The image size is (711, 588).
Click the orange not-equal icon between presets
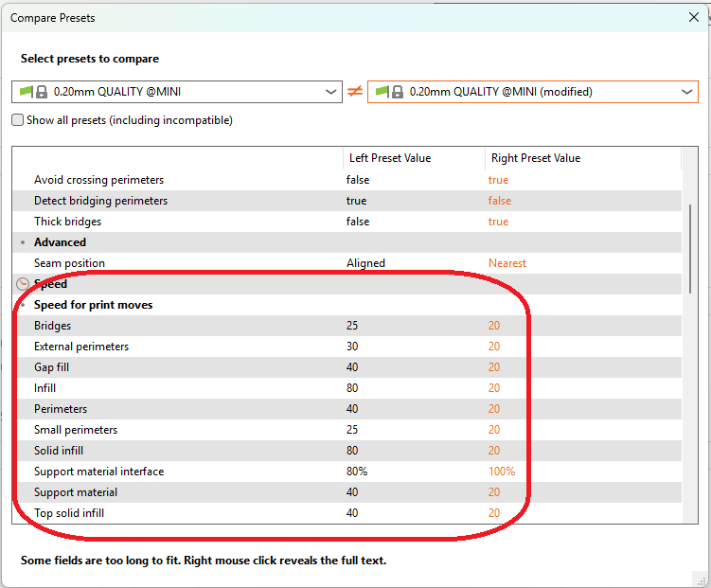point(355,92)
